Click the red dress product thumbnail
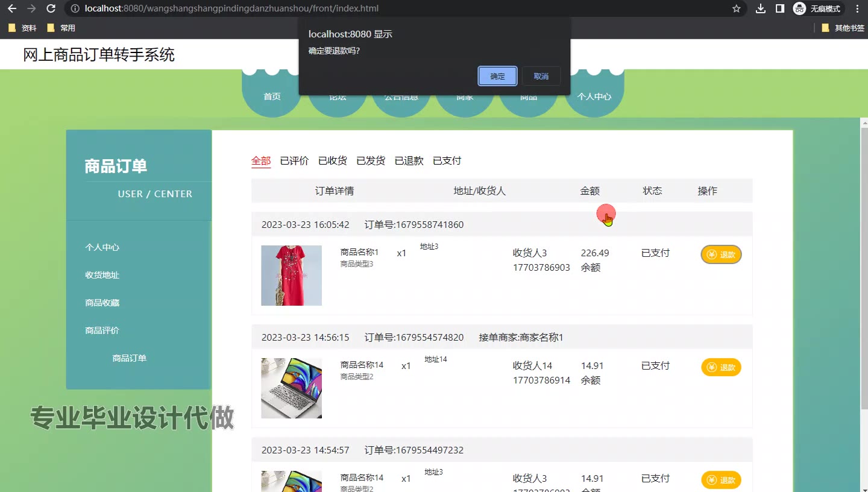The image size is (868, 492). (291, 275)
